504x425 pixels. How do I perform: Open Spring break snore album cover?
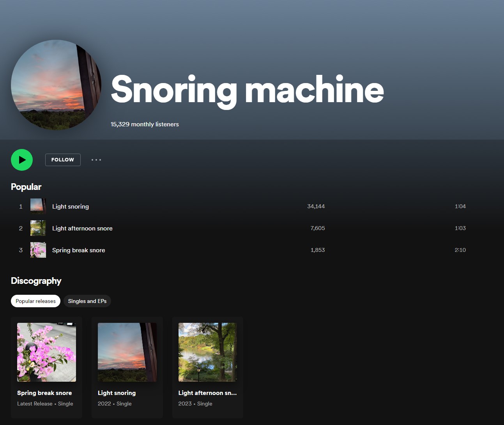tap(46, 352)
